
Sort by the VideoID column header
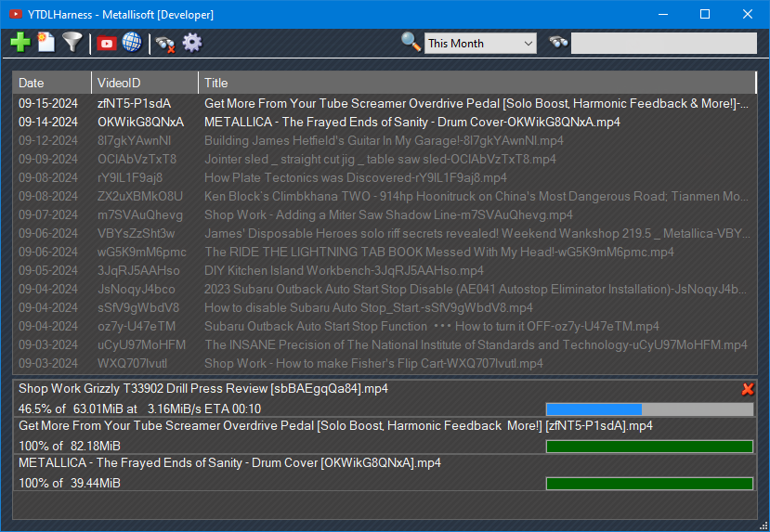pos(145,83)
